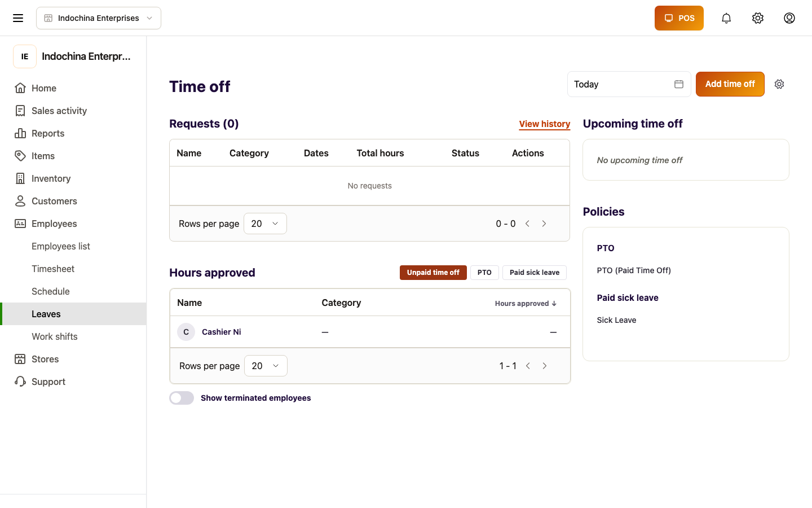Click the Cashier Ni avatar circle
This screenshot has height=508, width=812.
pyautogui.click(x=186, y=332)
